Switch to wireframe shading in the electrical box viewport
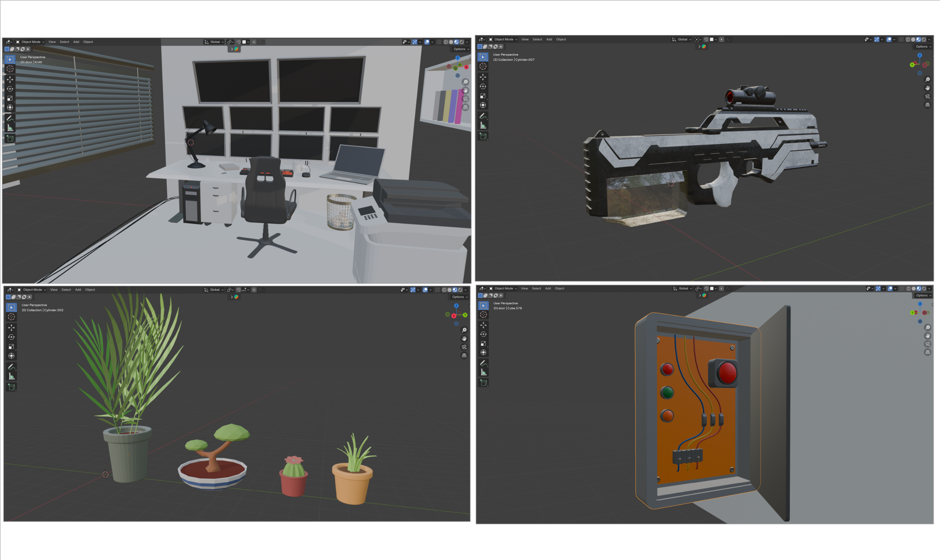This screenshot has height=560, width=940. [908, 289]
